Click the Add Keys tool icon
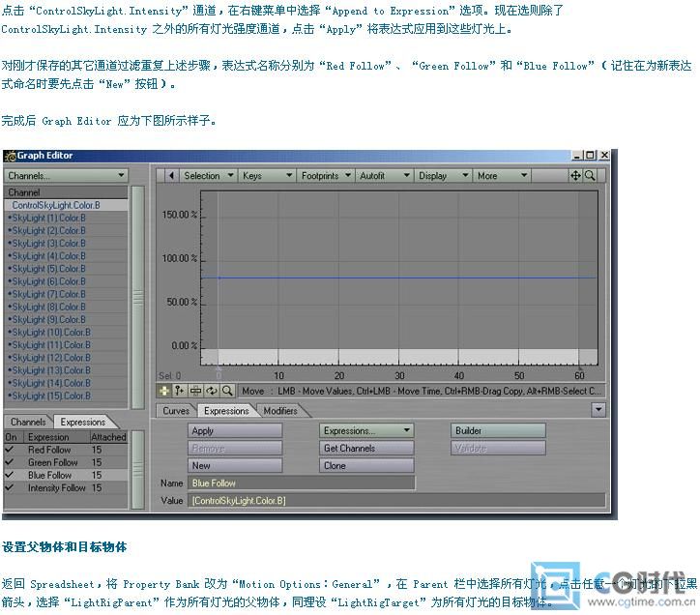Image resolution: width=700 pixels, height=615 pixels. coord(180,391)
